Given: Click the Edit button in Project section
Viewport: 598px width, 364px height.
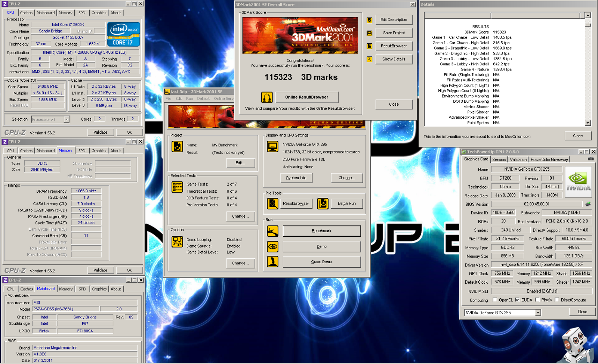Looking at the screenshot, I should click(x=240, y=163).
